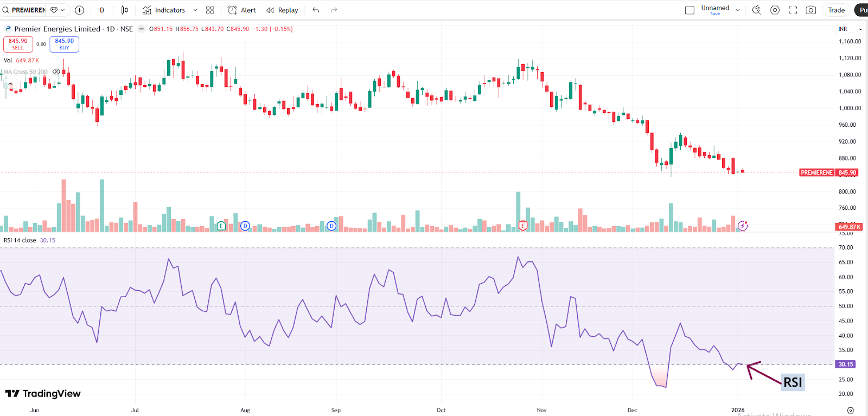Image resolution: width=868 pixels, height=416 pixels.
Task: Click the add symbol compare plus icon
Action: click(x=79, y=10)
